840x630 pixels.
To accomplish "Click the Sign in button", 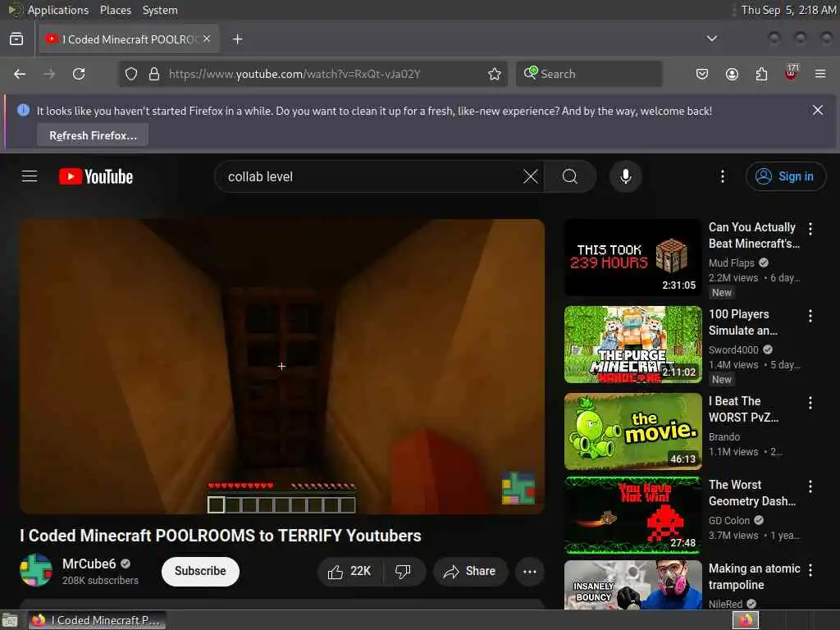I will click(x=785, y=176).
